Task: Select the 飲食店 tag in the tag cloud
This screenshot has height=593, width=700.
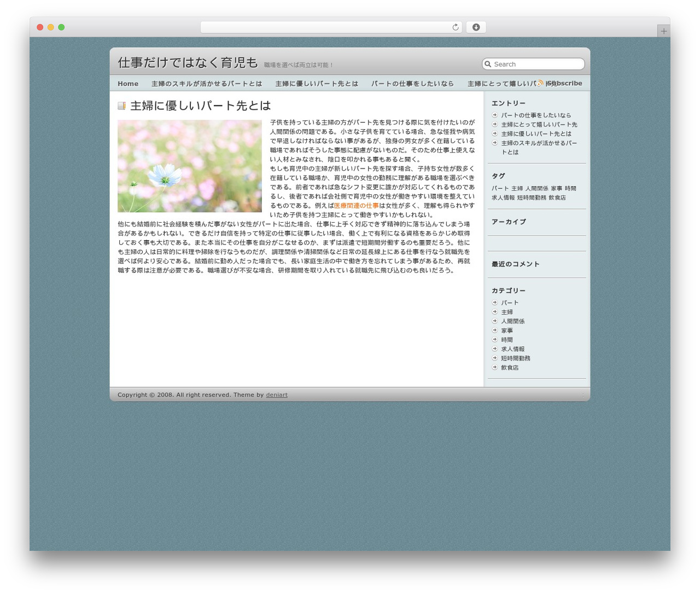Action: coord(557,198)
